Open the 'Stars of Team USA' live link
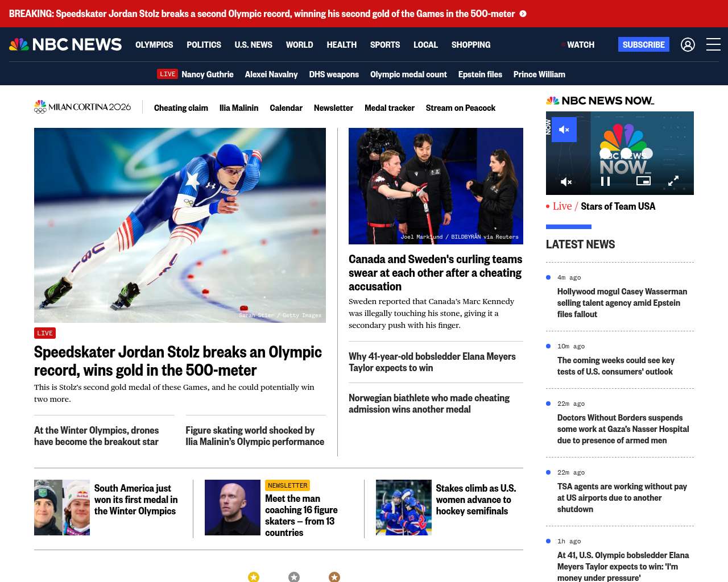 618,206
